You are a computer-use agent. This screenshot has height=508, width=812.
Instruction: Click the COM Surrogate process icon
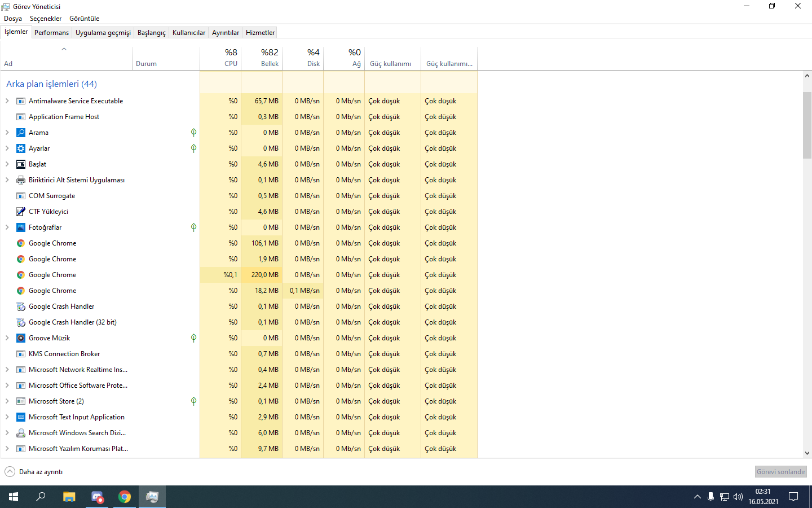coord(21,196)
